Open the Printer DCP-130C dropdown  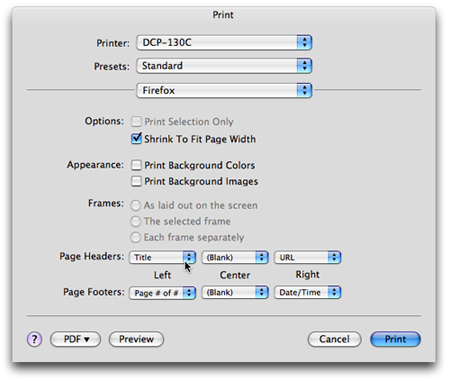tap(224, 43)
